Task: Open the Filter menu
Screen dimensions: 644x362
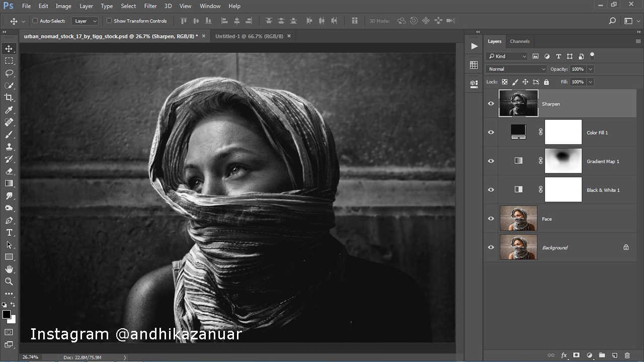Action: [x=149, y=6]
